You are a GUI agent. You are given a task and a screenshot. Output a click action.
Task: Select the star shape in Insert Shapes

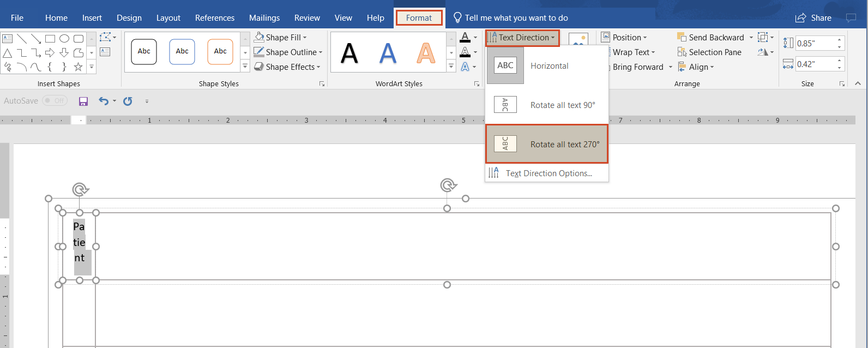[79, 67]
